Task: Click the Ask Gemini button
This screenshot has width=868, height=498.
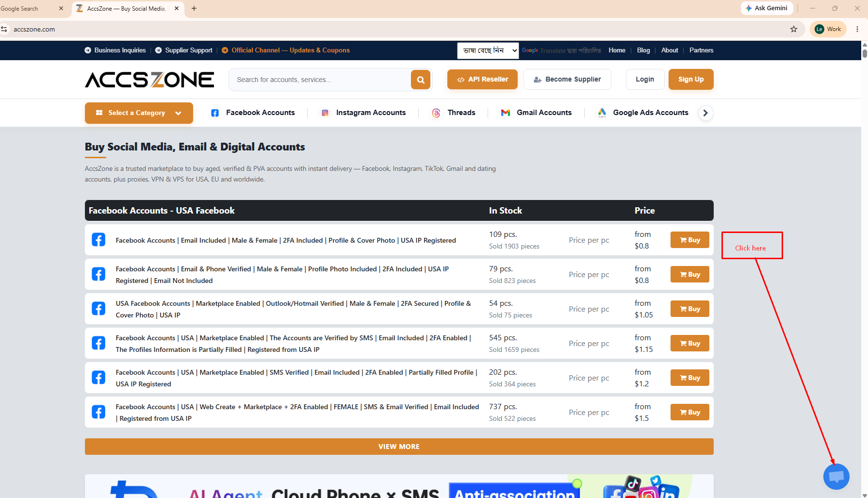Action: (x=767, y=8)
